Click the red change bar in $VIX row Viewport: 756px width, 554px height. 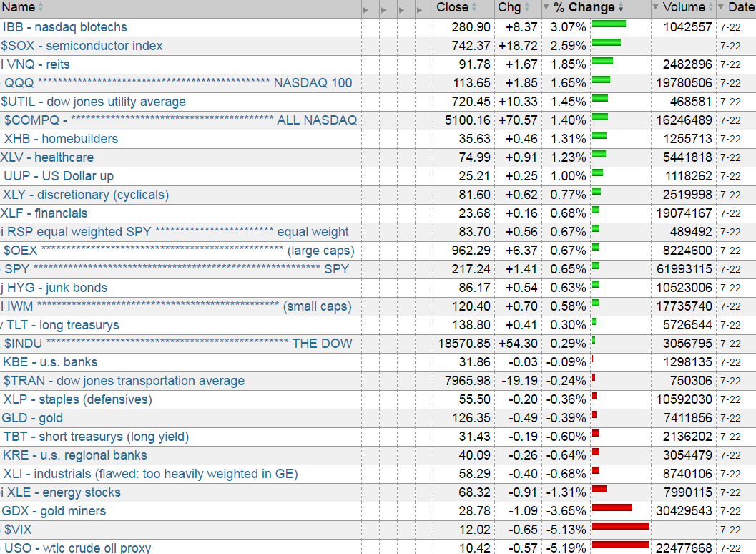pyautogui.click(x=621, y=526)
